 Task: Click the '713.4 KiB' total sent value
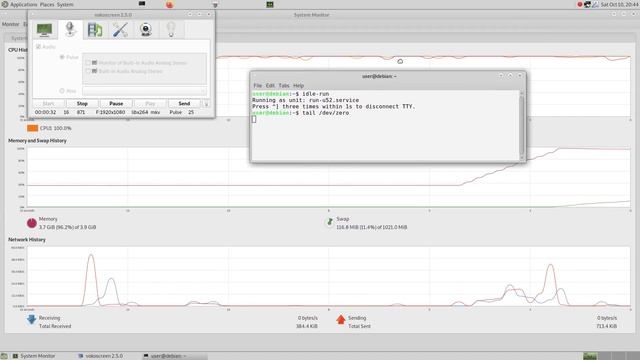[607, 326]
